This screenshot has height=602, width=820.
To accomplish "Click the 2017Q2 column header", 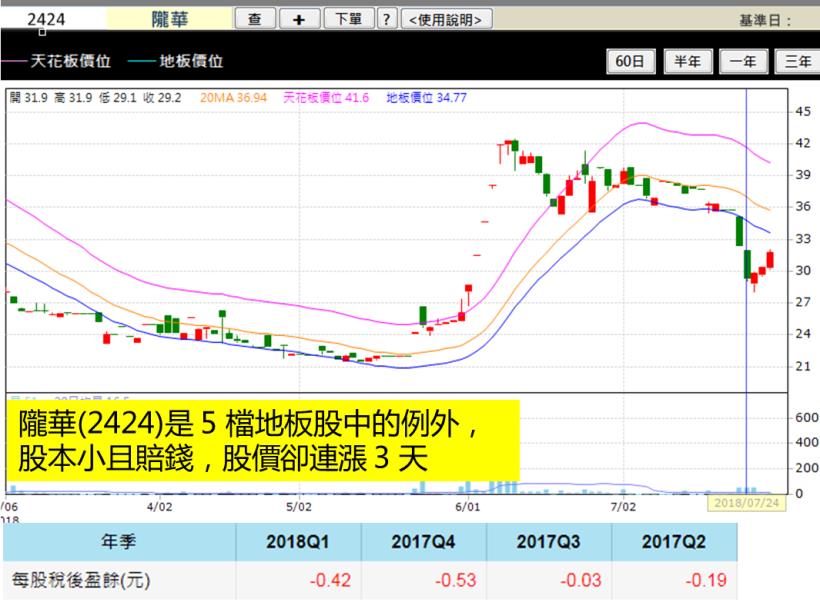I will click(x=674, y=542).
